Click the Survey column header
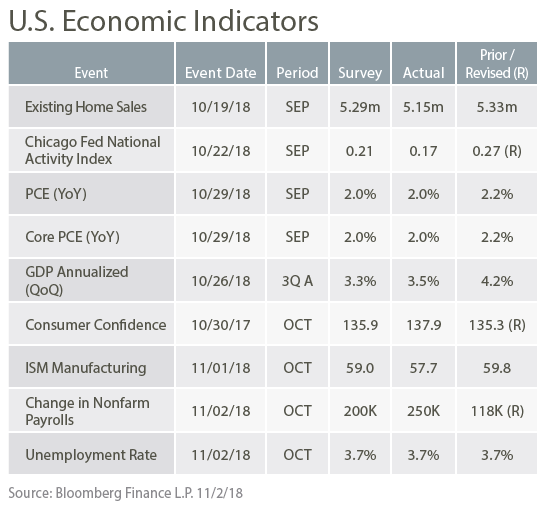The height and width of the screenshot is (507, 543). (x=360, y=63)
